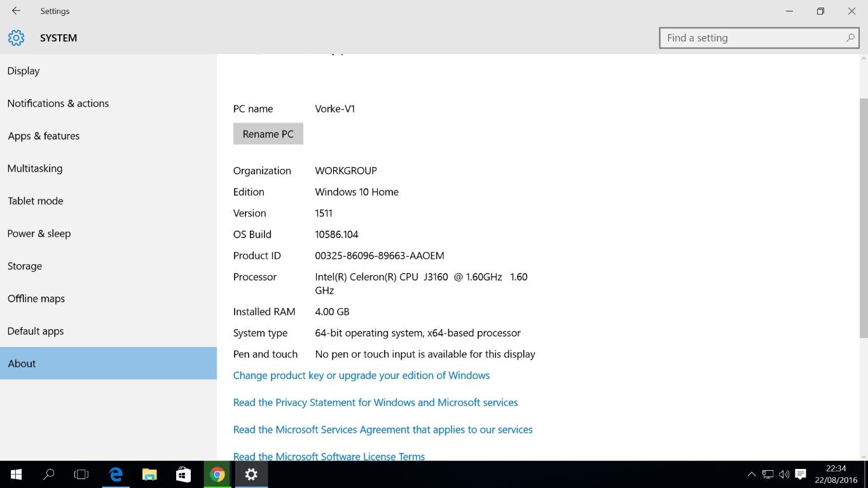This screenshot has width=868, height=488.
Task: Click the vertical scrollbar thumb
Action: tap(864, 218)
